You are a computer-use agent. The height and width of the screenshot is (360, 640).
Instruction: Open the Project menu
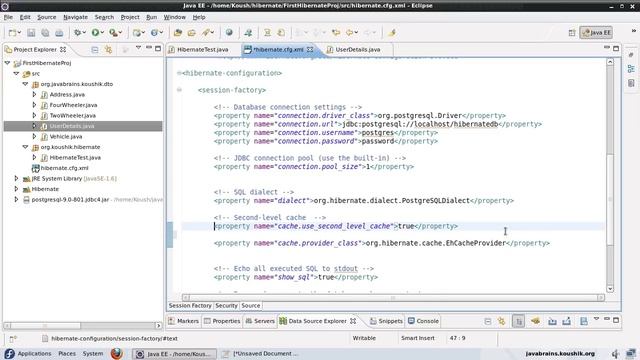pyautogui.click(x=130, y=17)
